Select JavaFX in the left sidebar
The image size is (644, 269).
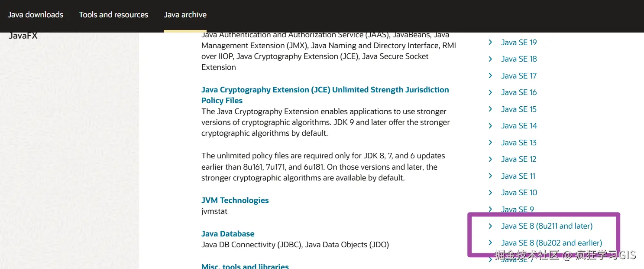coord(23,36)
